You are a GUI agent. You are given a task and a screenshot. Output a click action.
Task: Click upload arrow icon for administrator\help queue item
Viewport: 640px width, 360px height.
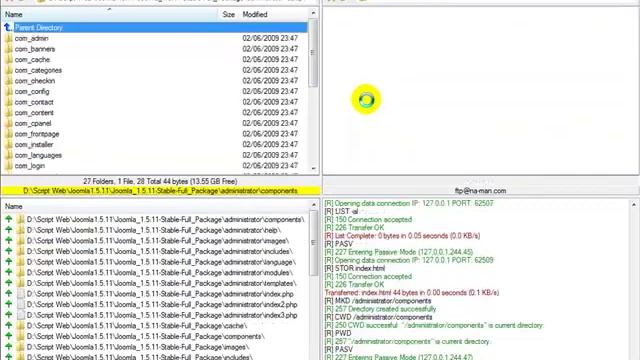coord(9,230)
